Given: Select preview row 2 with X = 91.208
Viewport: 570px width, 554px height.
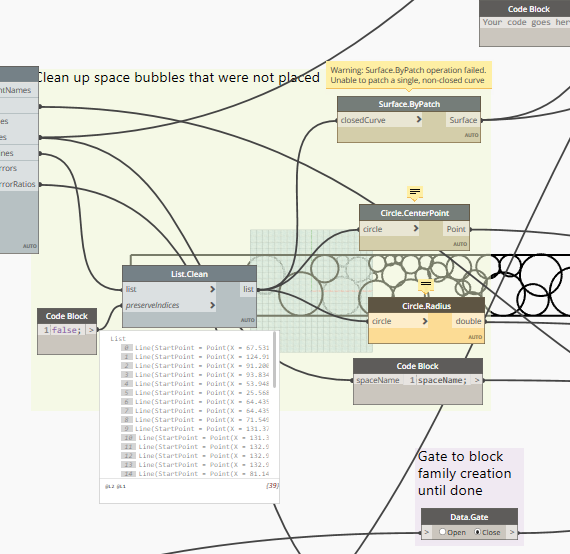Looking at the screenshot, I should pyautogui.click(x=195, y=366).
